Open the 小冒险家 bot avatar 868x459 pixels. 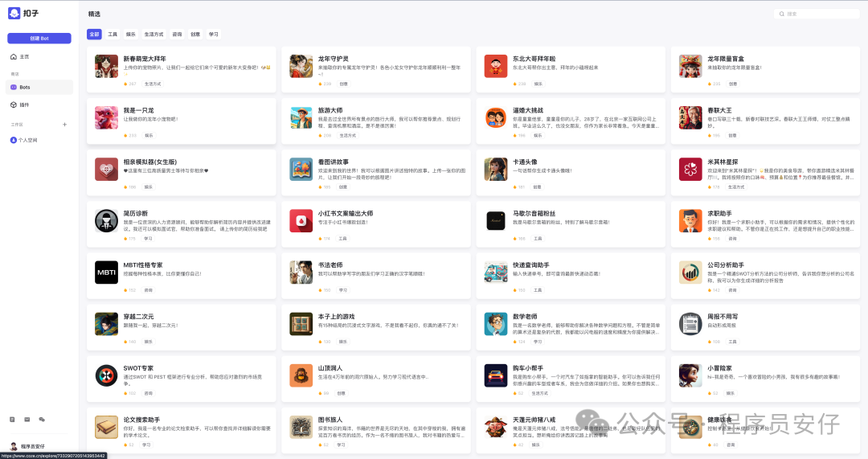[x=690, y=375]
